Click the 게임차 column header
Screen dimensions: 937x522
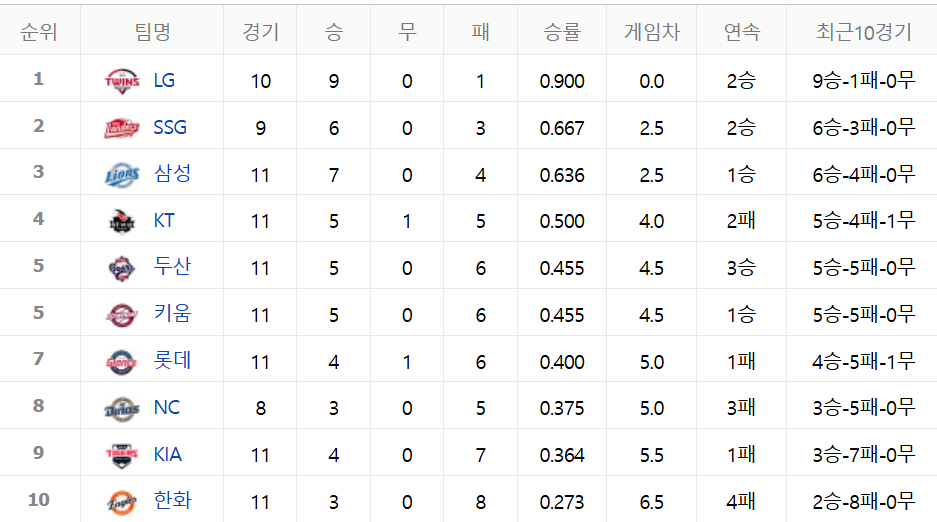pos(652,31)
